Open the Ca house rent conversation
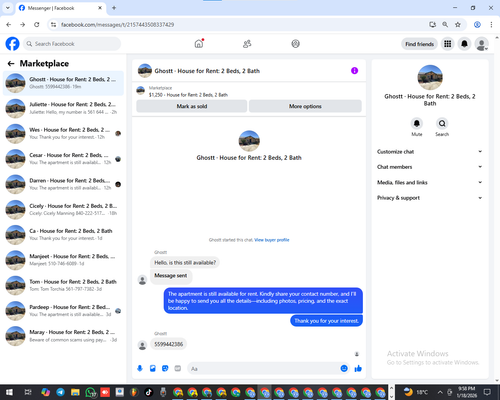The image size is (500, 400). click(x=63, y=234)
